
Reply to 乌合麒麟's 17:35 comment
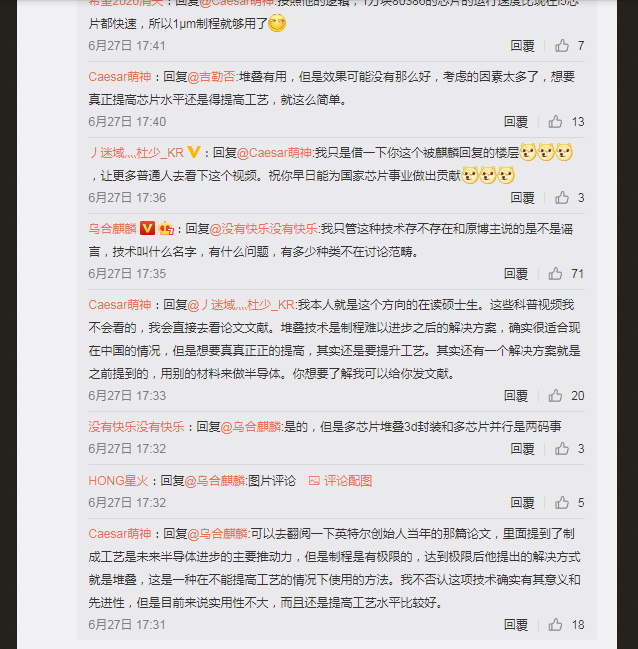coord(516,274)
